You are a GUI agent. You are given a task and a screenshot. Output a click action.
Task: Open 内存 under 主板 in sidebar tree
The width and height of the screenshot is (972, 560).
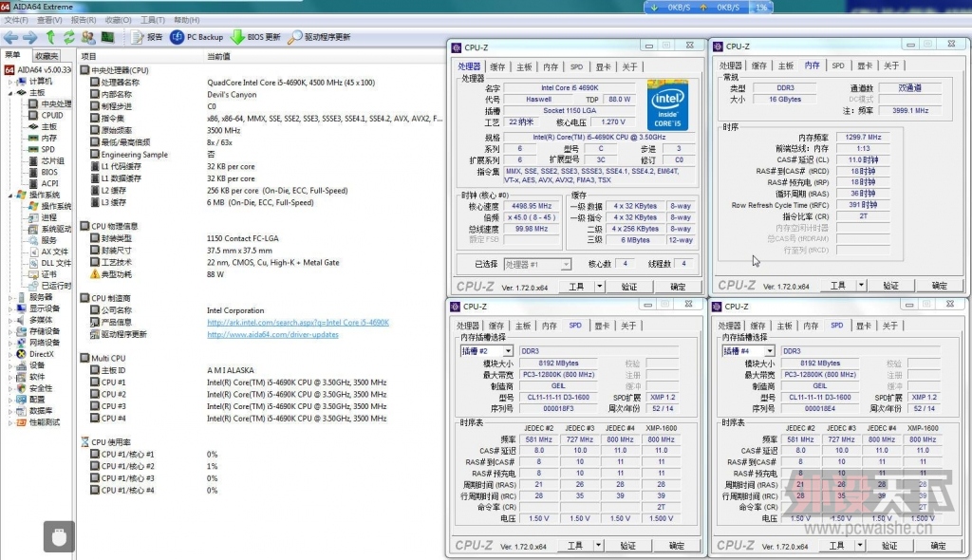[x=49, y=139]
